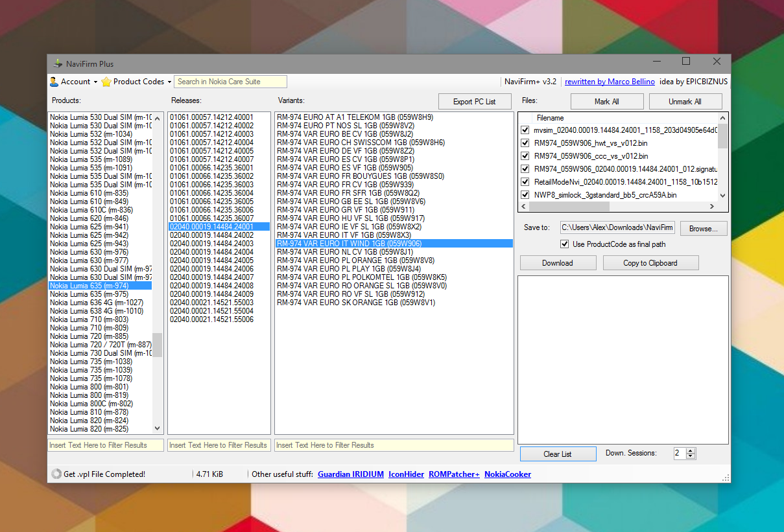The width and height of the screenshot is (784, 532).
Task: Decrease the Down. Sessions value
Action: [x=691, y=456]
